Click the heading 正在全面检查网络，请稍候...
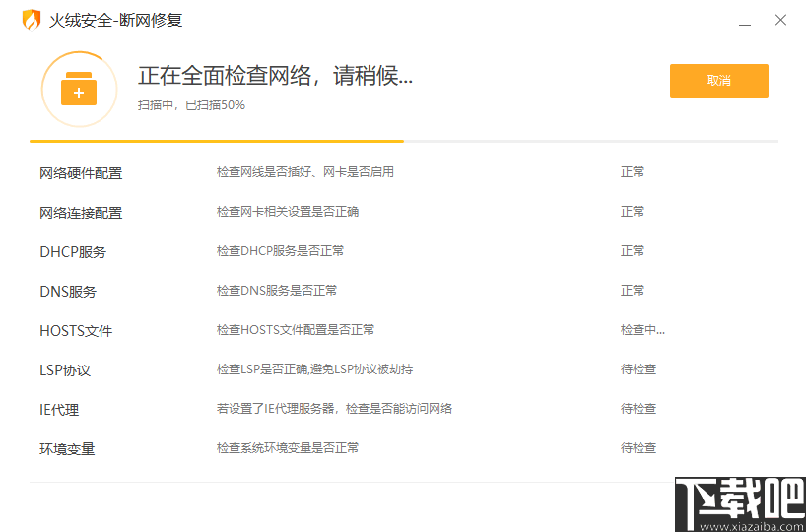The width and height of the screenshot is (808, 532). tap(275, 77)
